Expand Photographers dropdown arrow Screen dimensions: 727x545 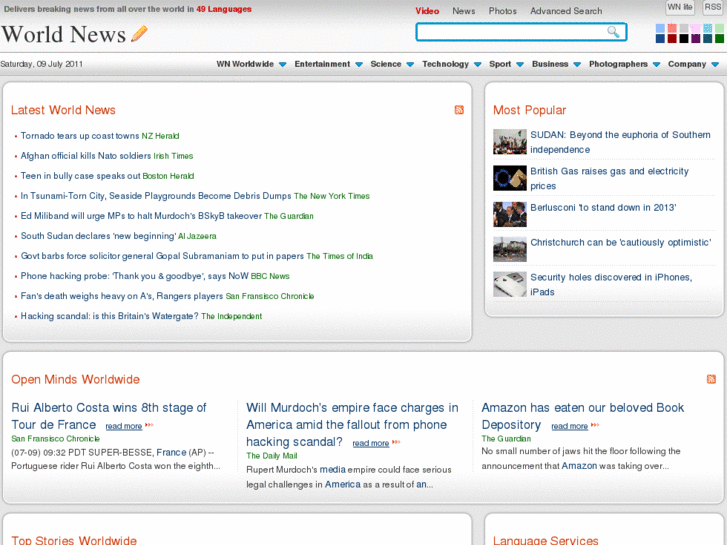click(656, 64)
